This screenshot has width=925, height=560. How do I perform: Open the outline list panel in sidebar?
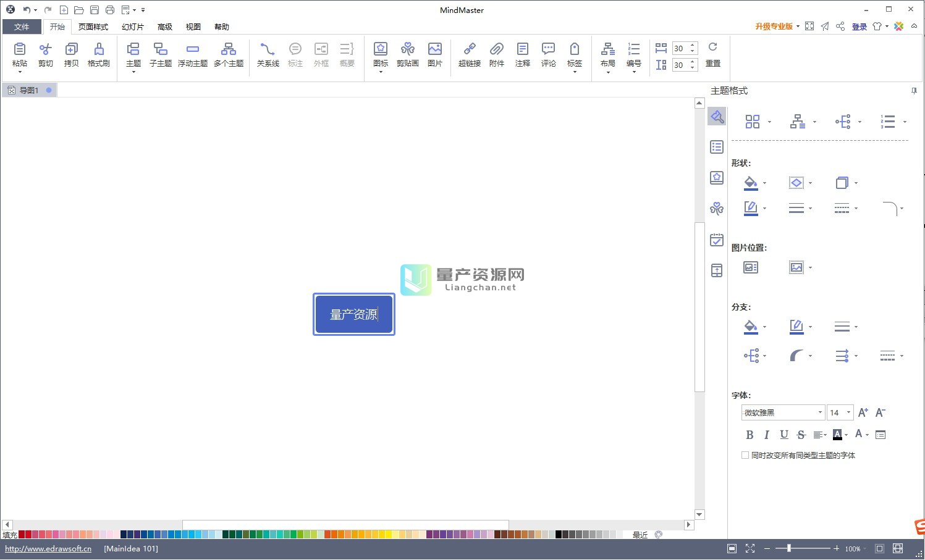[717, 147]
